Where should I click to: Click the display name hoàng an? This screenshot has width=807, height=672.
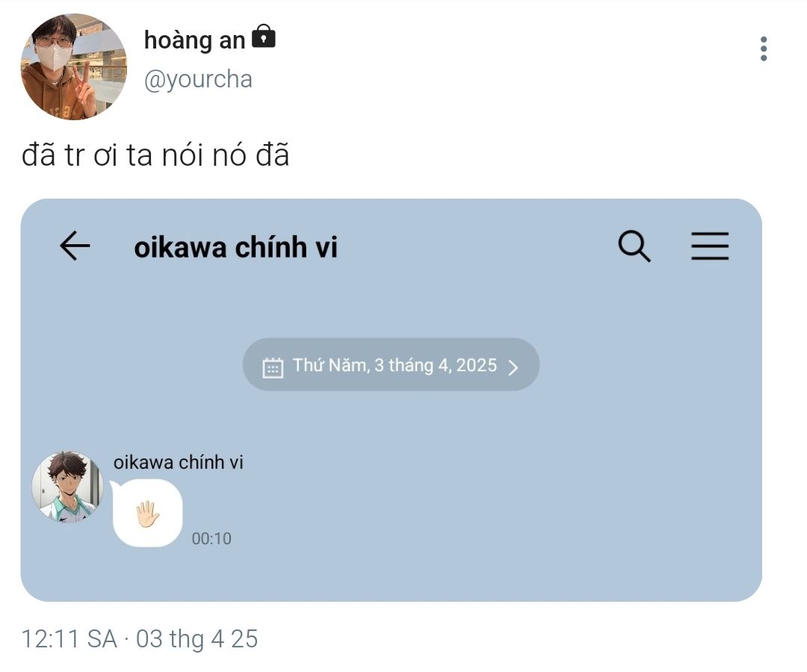[x=194, y=40]
